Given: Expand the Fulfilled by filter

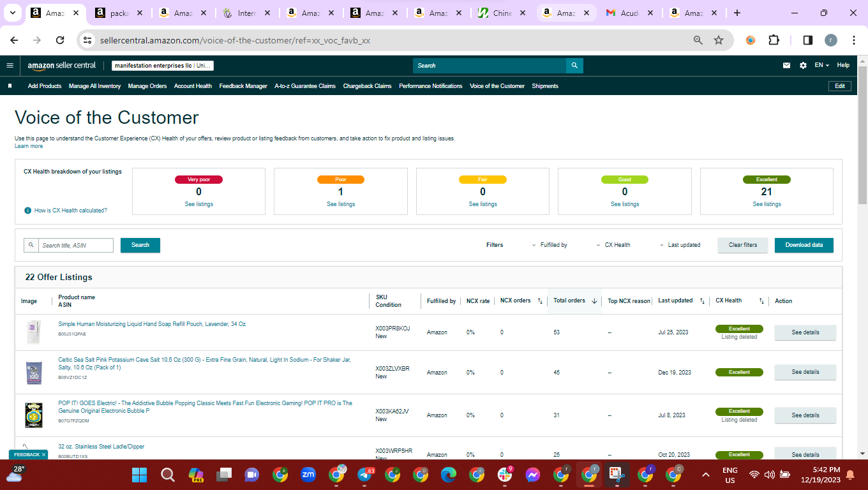Looking at the screenshot, I should [x=550, y=245].
